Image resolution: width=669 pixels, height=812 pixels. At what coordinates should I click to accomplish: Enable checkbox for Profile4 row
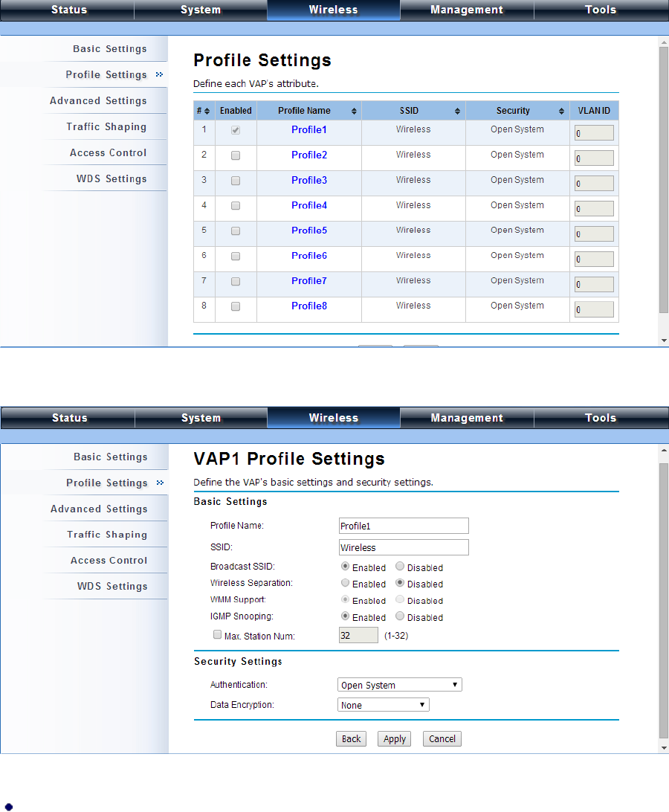236,205
